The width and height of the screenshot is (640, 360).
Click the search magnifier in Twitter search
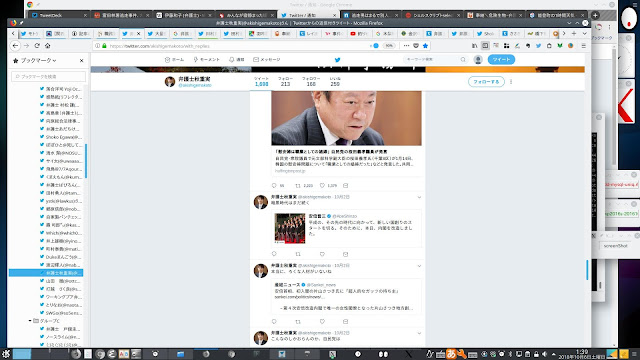coord(463,60)
